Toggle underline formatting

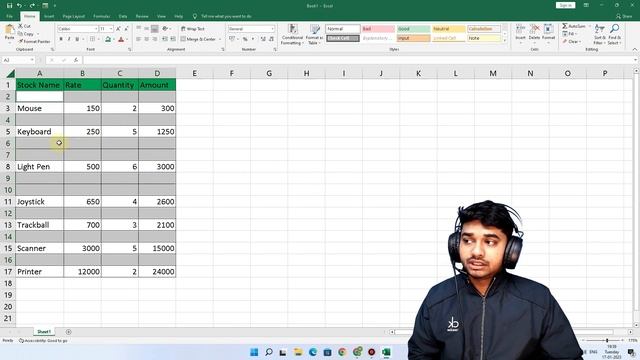(x=77, y=39)
